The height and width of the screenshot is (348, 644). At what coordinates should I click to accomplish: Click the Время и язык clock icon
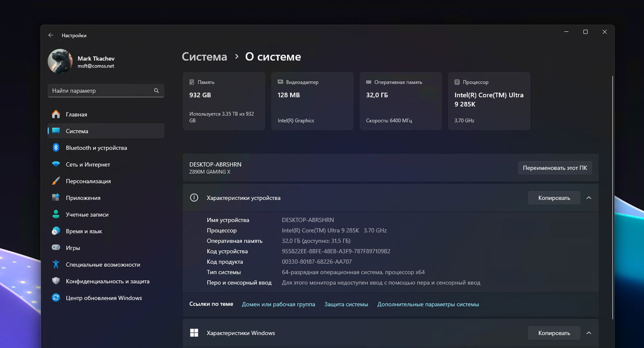pyautogui.click(x=56, y=231)
